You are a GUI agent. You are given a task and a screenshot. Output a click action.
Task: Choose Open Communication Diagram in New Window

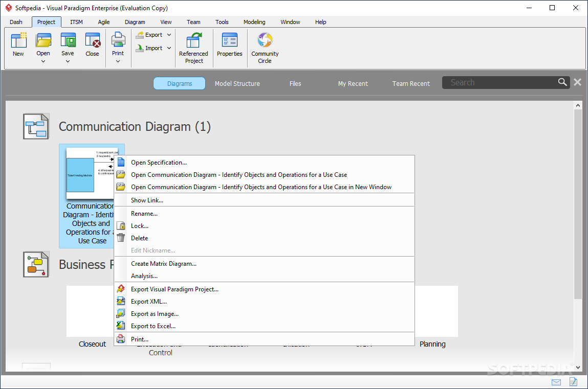click(265, 187)
